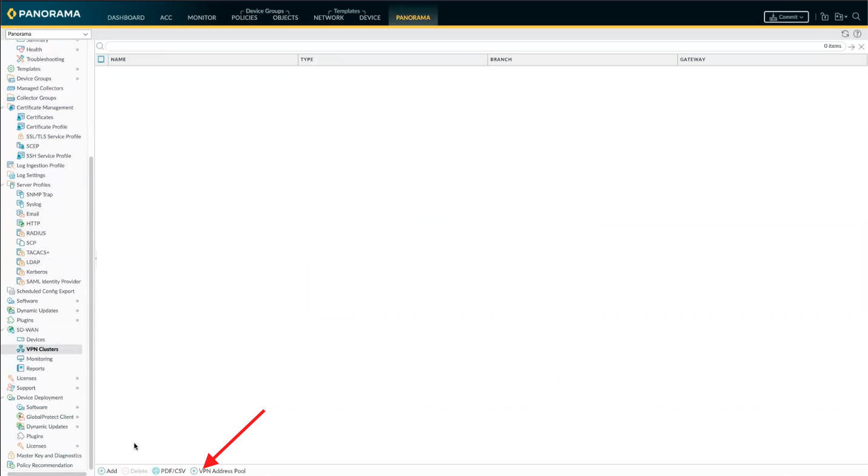868x476 pixels.
Task: Switch to the DASHBOARD tab
Action: point(126,18)
